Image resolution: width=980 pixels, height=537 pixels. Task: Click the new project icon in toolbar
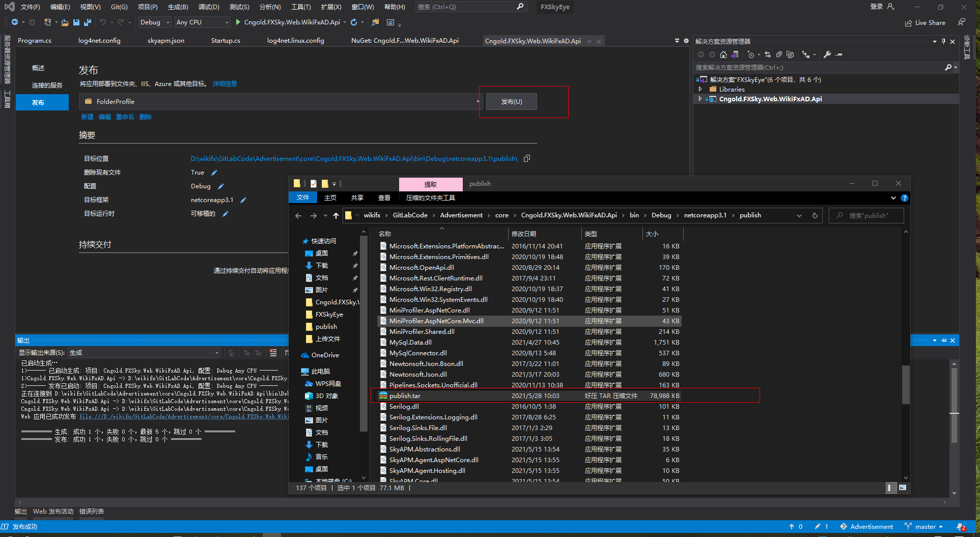click(47, 22)
